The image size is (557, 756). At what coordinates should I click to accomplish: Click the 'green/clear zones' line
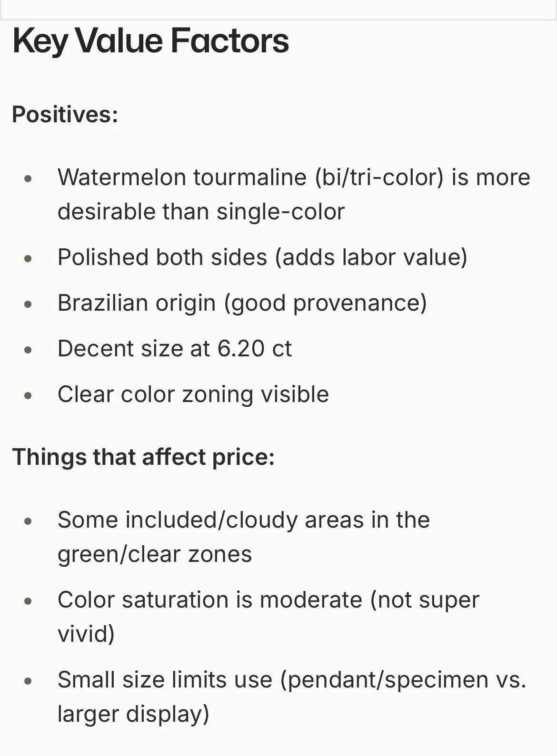[x=155, y=554]
